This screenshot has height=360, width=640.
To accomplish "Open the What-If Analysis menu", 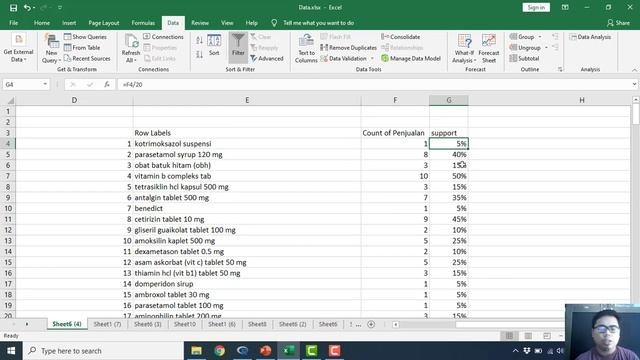I will click(464, 48).
